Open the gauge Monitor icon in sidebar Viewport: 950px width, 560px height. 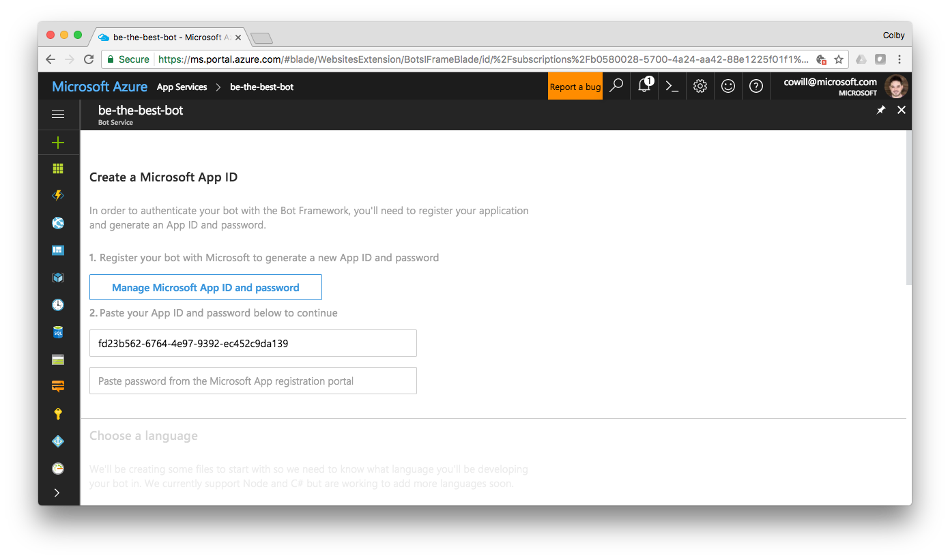pyautogui.click(x=58, y=469)
